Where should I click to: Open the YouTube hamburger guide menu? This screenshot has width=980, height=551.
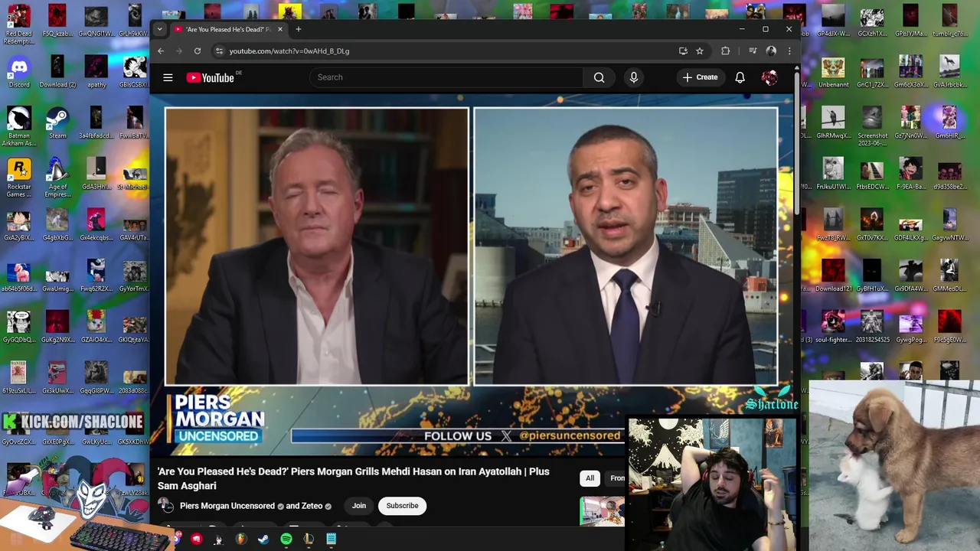click(x=168, y=77)
